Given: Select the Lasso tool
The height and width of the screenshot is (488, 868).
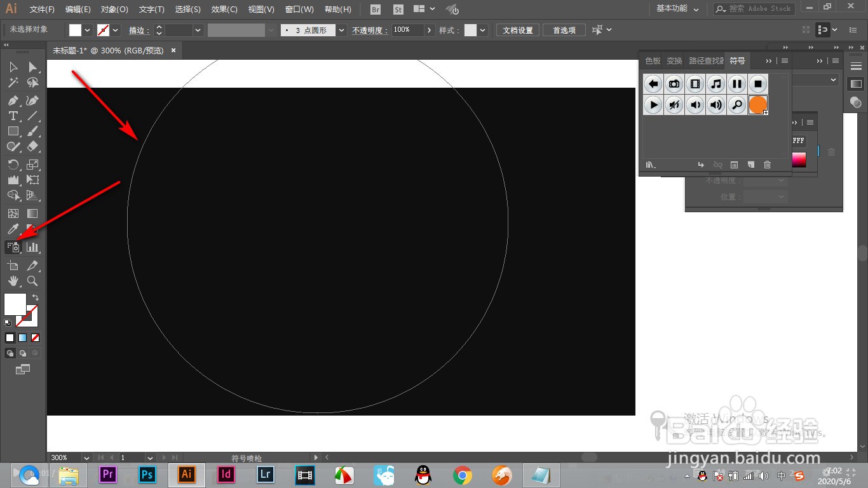Looking at the screenshot, I should [x=32, y=83].
